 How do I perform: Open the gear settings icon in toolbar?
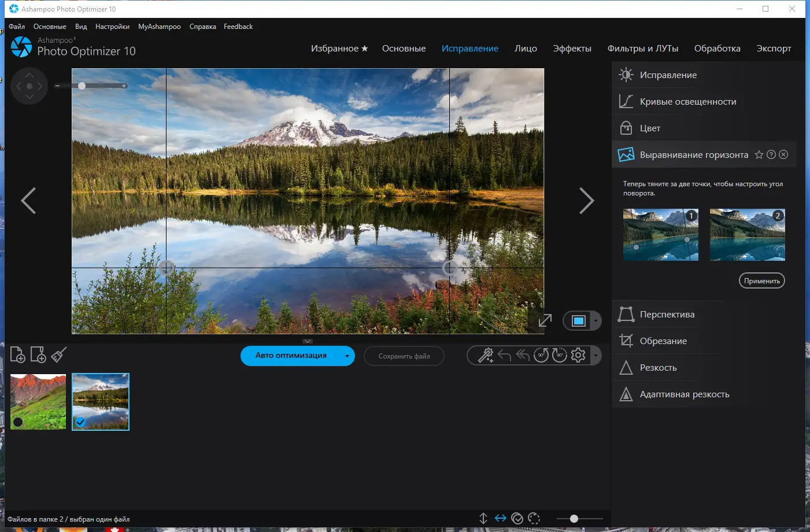(578, 355)
